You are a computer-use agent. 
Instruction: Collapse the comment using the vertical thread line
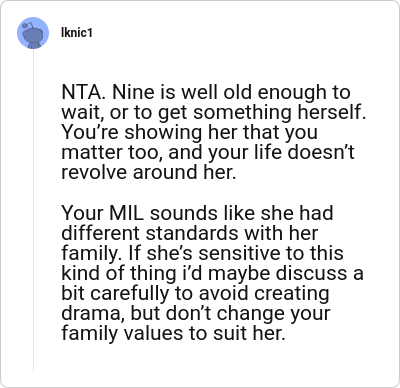pyautogui.click(x=33, y=210)
